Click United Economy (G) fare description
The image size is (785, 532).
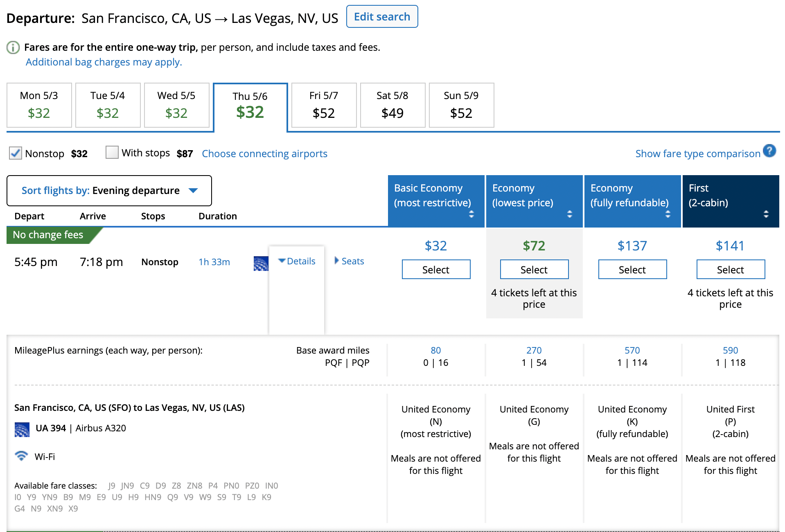534,415
